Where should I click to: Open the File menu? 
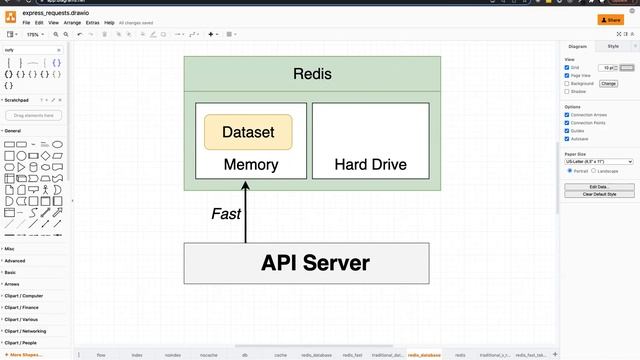[26, 23]
